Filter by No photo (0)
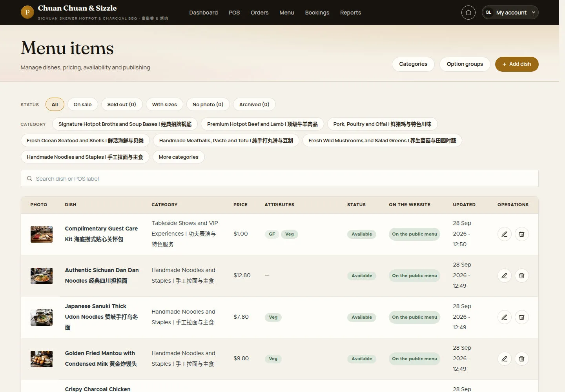The height and width of the screenshot is (392, 565). coord(208,104)
